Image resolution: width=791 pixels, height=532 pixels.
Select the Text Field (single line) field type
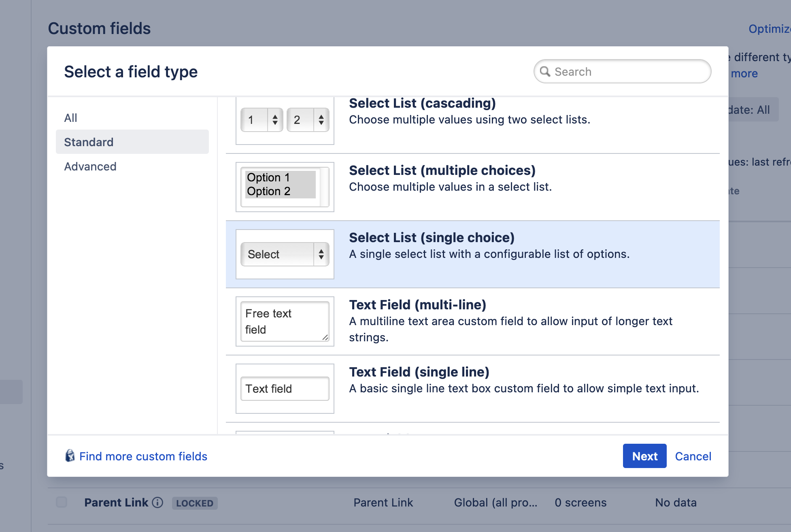click(x=473, y=389)
